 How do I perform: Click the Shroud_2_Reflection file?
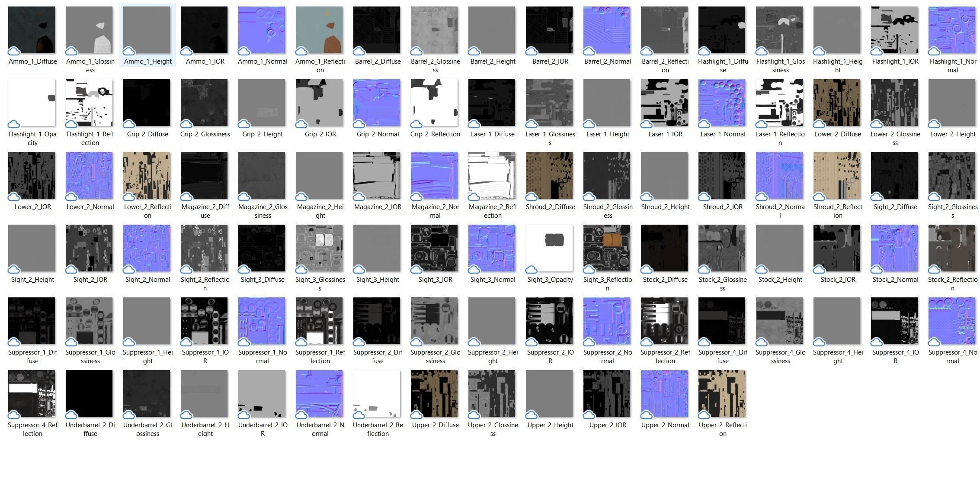(x=837, y=175)
